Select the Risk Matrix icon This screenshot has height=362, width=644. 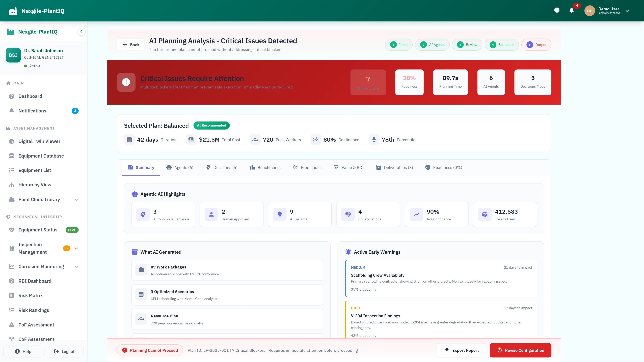12,295
